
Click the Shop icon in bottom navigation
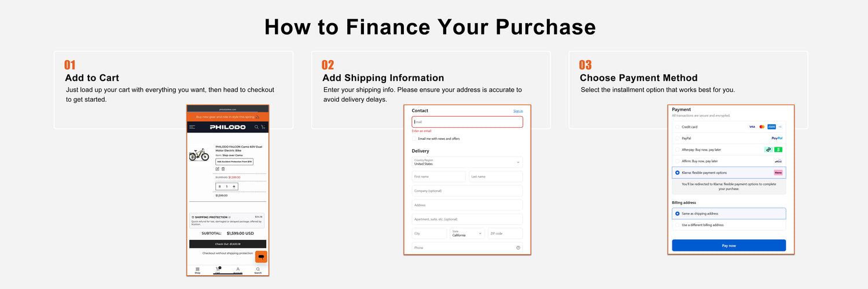(x=197, y=270)
